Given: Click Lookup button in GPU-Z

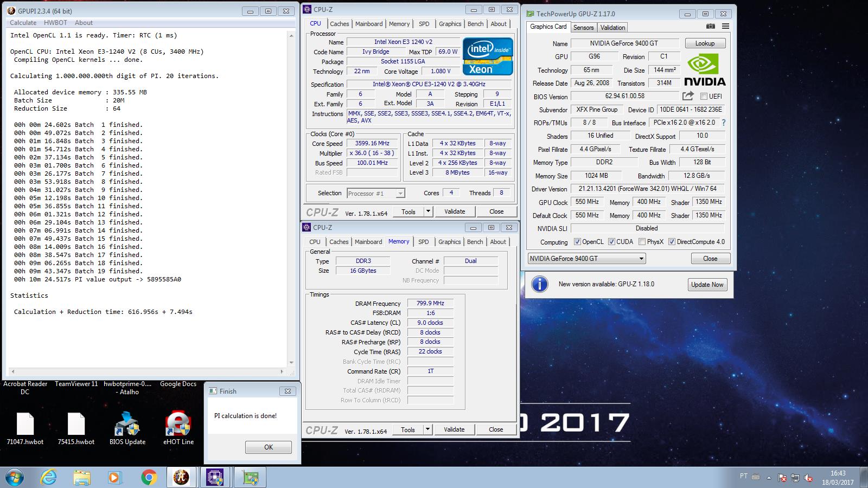Looking at the screenshot, I should coord(705,43).
